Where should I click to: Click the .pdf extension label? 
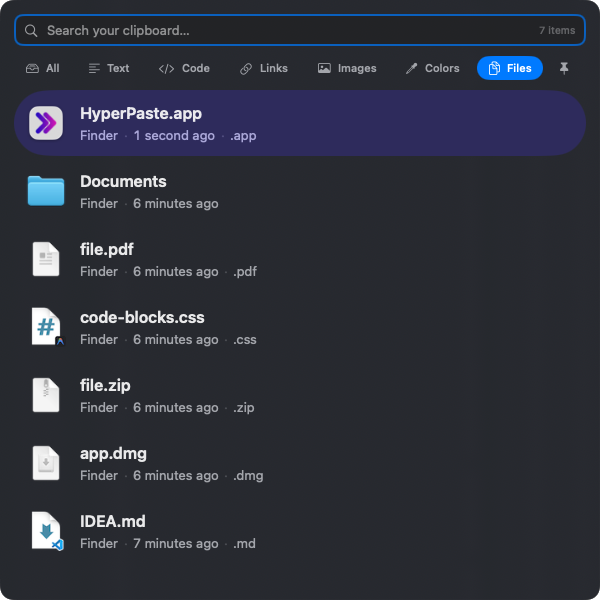click(x=245, y=271)
